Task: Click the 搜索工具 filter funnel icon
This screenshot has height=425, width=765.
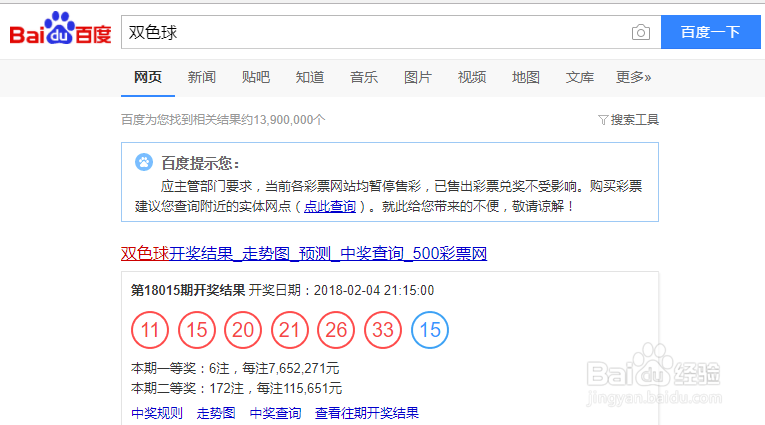Action: (x=603, y=120)
